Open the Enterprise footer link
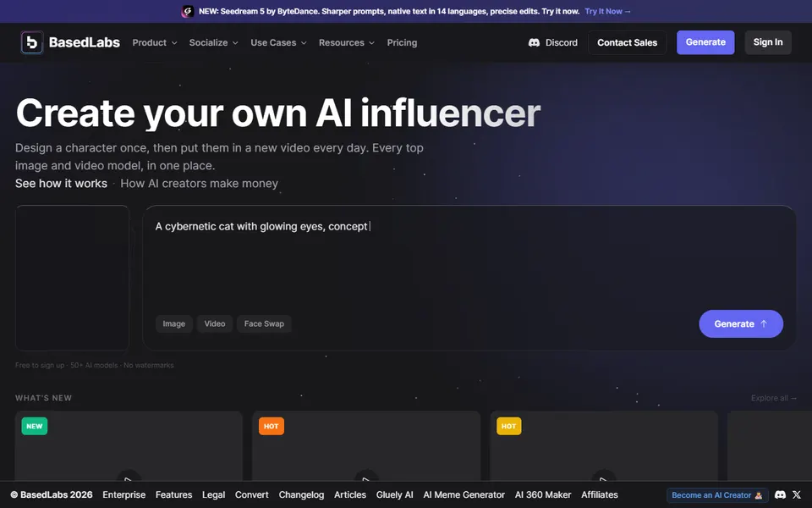 click(123, 494)
